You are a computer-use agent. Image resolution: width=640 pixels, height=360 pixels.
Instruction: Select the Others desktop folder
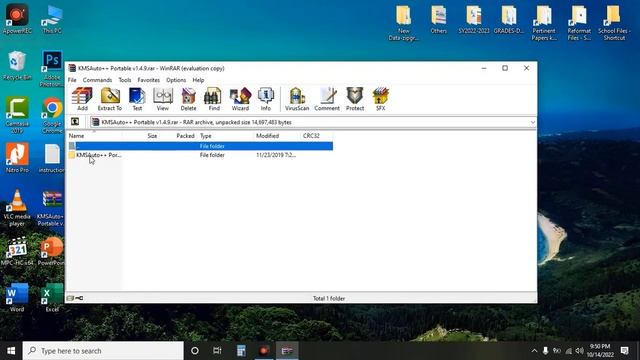pyautogui.click(x=439, y=19)
